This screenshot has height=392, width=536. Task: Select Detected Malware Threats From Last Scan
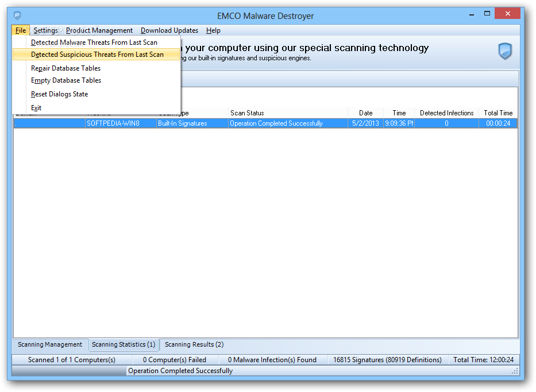[x=97, y=42]
